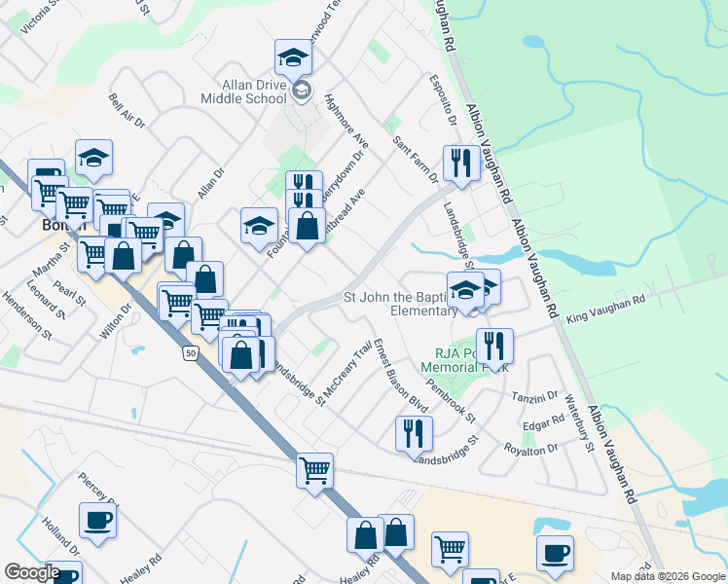Open the shopping bag marker left of Wilton Dr

point(123,259)
